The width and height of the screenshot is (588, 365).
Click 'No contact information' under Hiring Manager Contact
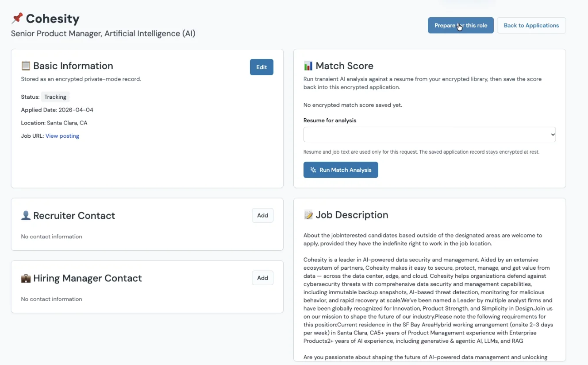click(x=51, y=299)
